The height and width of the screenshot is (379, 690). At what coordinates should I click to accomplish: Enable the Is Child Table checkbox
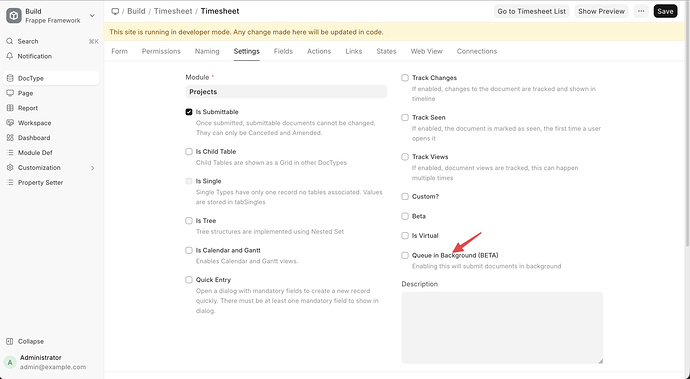click(x=189, y=151)
